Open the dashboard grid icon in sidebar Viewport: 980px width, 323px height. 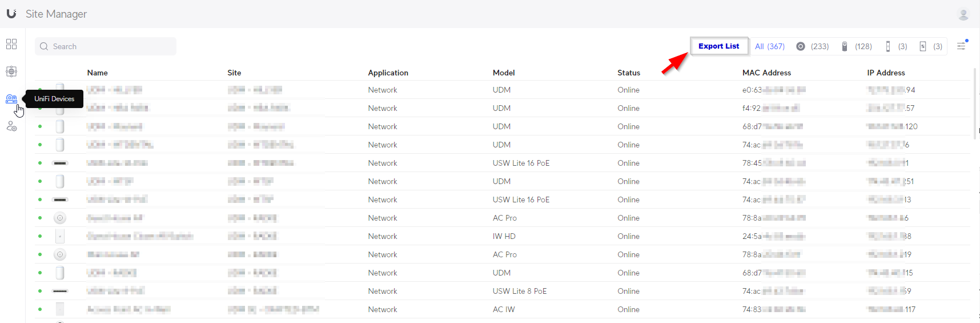pyautogui.click(x=11, y=44)
